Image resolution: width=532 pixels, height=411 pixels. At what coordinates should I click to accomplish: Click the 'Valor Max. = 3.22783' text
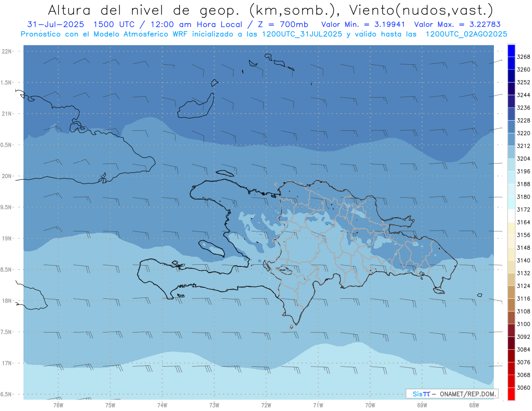coord(457,24)
